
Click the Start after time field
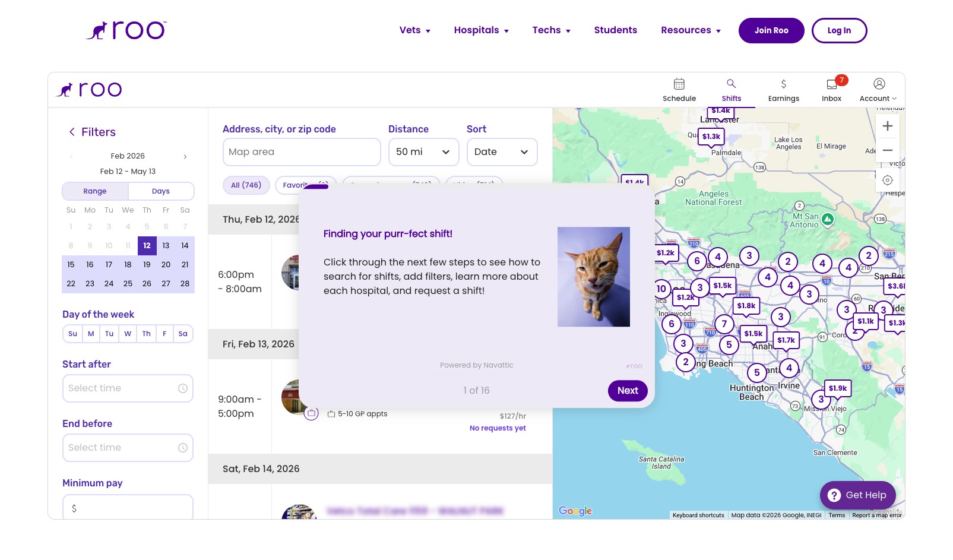coord(128,388)
